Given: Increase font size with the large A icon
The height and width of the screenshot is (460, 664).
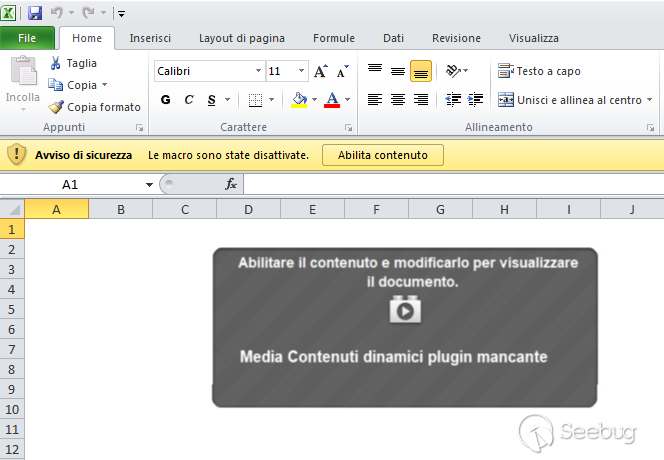Looking at the screenshot, I should point(320,72).
